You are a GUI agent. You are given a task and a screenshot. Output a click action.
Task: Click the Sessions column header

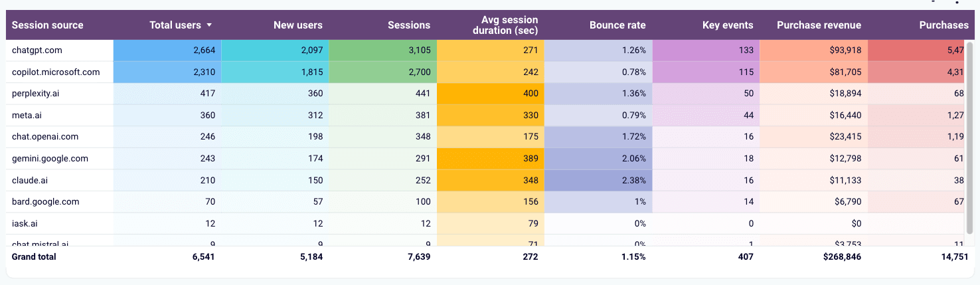[x=409, y=25]
